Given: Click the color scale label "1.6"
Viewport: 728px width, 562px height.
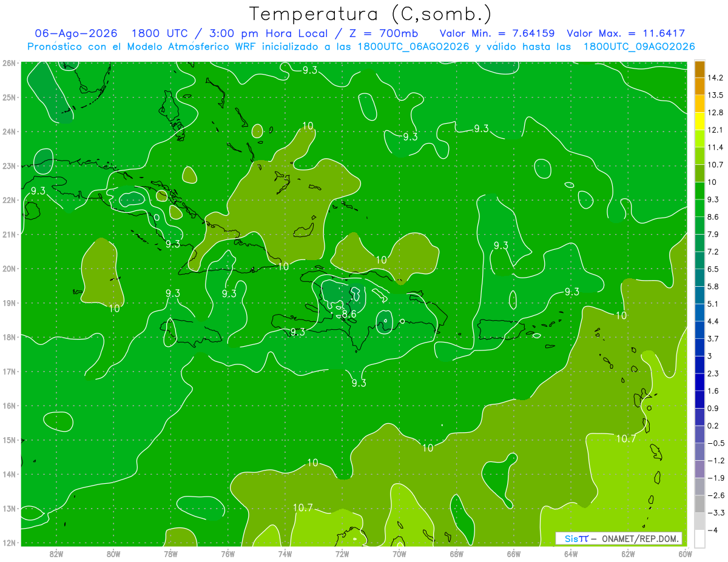Looking at the screenshot, I should (713, 390).
